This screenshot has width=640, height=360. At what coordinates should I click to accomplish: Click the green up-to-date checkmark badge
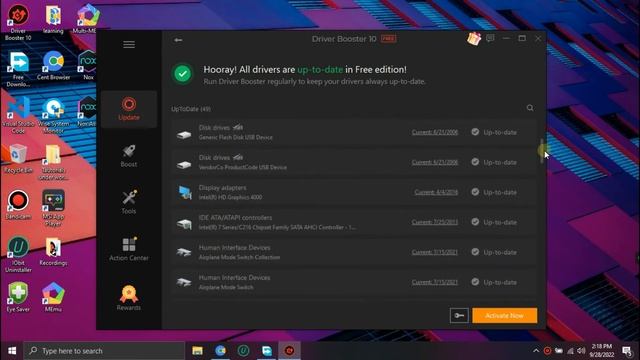click(x=182, y=74)
